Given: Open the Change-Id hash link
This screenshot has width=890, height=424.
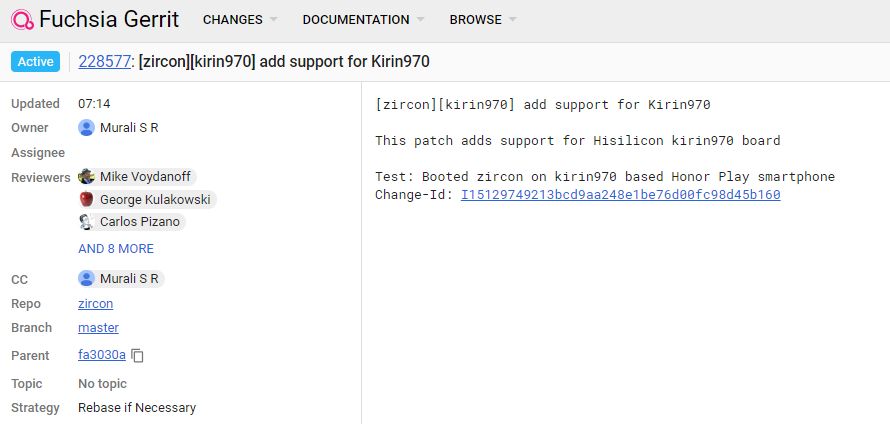Looking at the screenshot, I should (x=620, y=195).
